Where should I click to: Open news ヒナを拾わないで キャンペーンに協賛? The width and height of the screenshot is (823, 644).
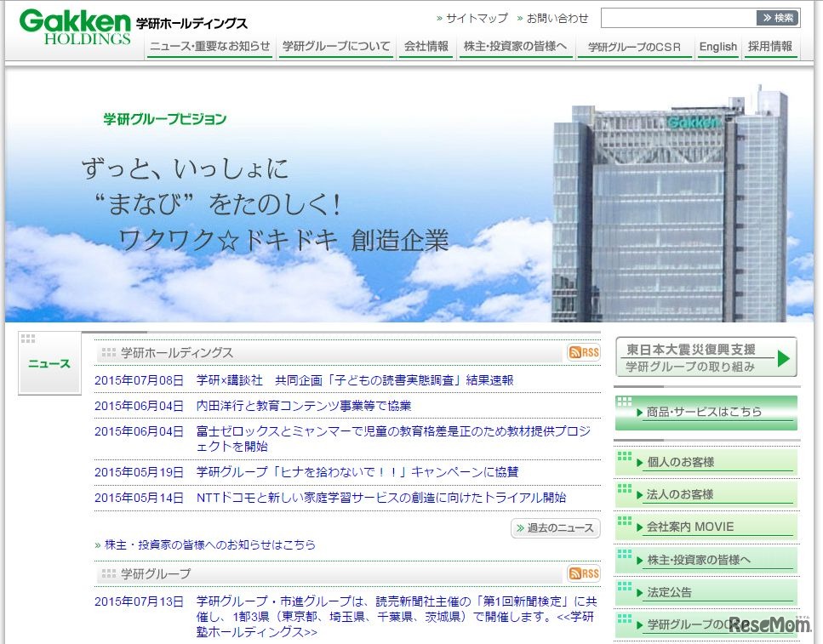click(357, 472)
